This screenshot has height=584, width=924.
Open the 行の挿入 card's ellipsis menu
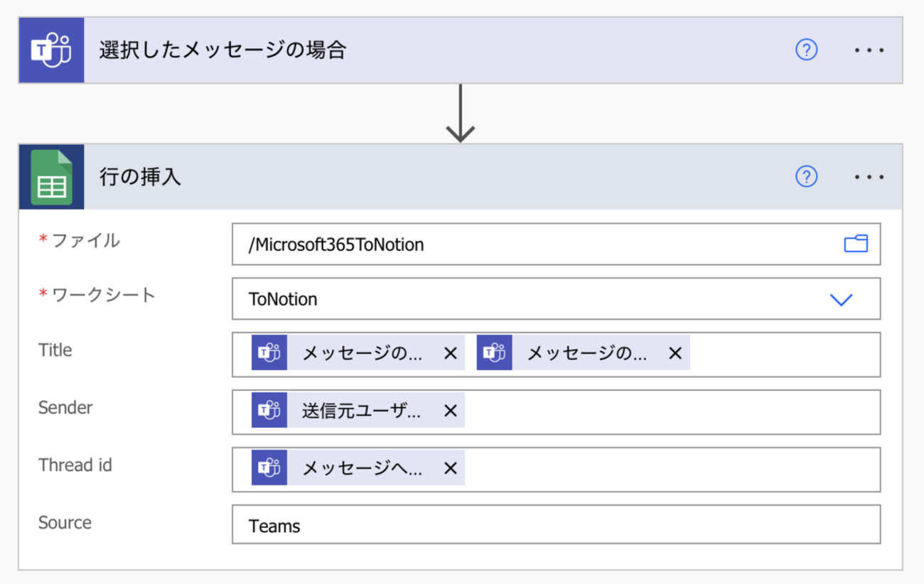point(869,177)
